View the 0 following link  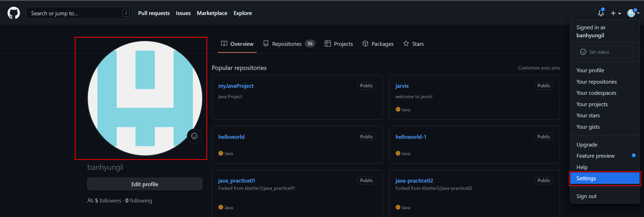coord(139,201)
